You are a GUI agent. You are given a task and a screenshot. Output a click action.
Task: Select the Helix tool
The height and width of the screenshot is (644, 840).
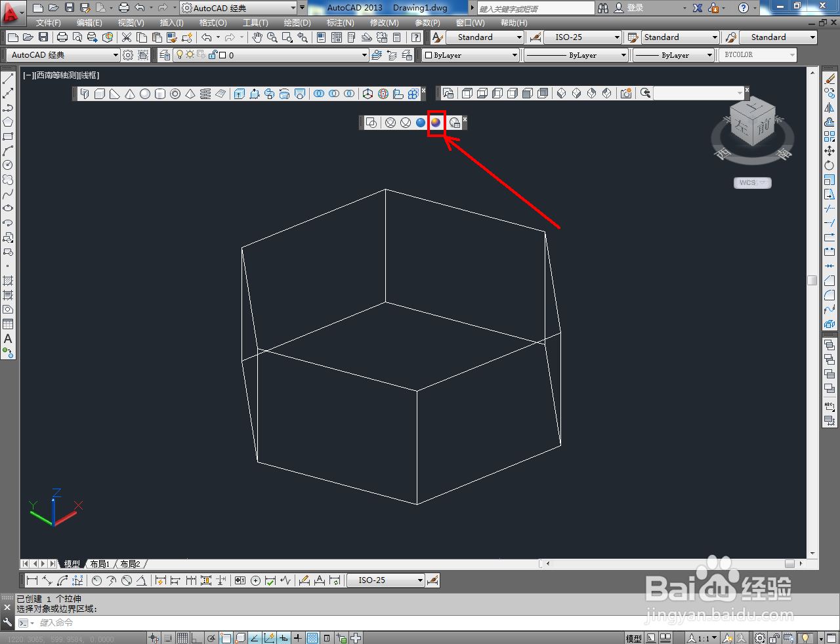pyautogui.click(x=205, y=94)
